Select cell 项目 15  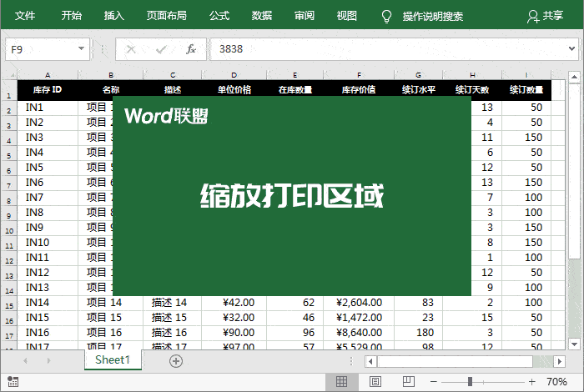tap(110, 317)
